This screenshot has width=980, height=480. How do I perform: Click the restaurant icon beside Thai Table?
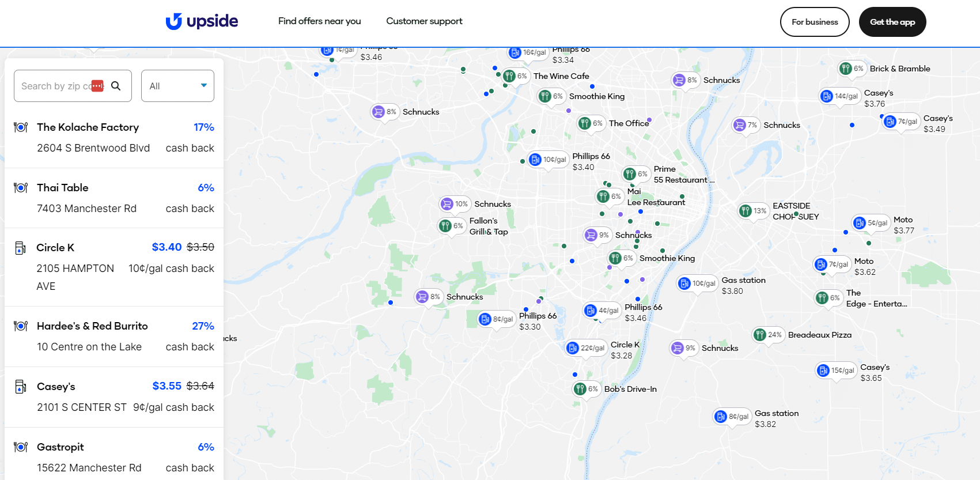pyautogui.click(x=21, y=188)
